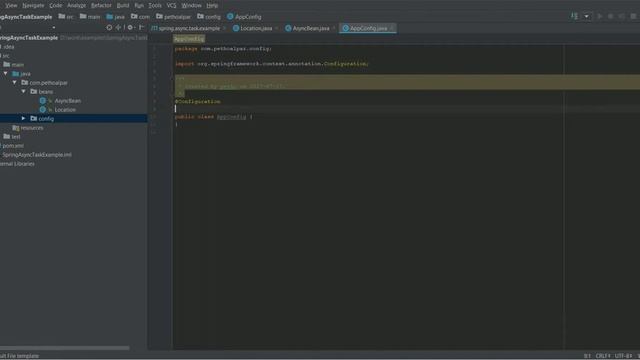Select the main folder in project tree
Viewport: 640px width, 360px height.
click(x=13, y=65)
